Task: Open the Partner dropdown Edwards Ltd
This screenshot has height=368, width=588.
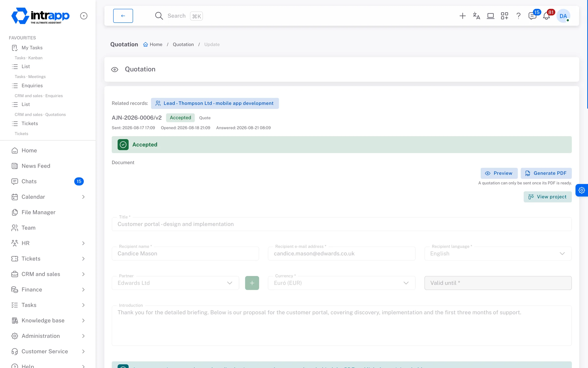Action: coord(175,283)
